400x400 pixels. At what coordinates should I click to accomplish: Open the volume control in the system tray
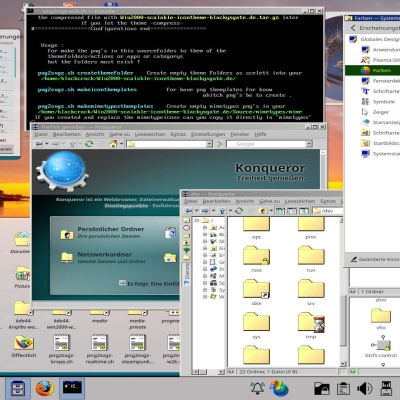(365, 389)
